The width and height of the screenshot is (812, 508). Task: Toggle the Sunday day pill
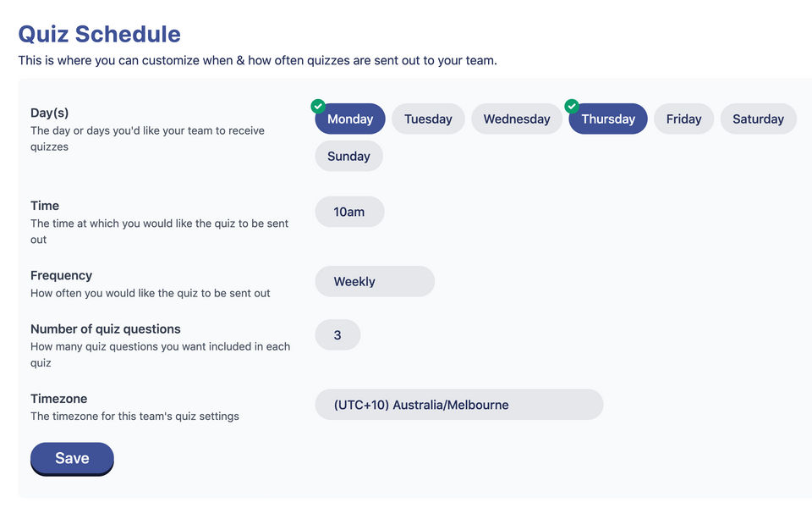tap(348, 157)
